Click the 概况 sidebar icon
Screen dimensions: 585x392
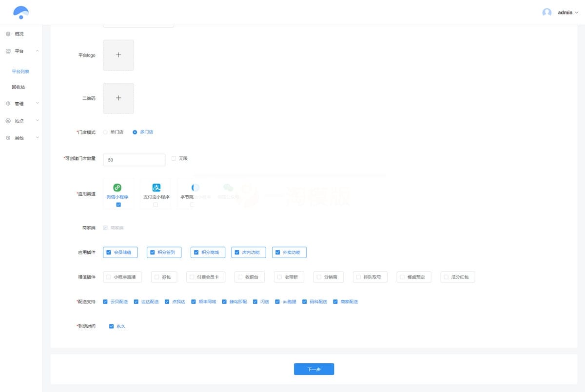click(x=8, y=34)
